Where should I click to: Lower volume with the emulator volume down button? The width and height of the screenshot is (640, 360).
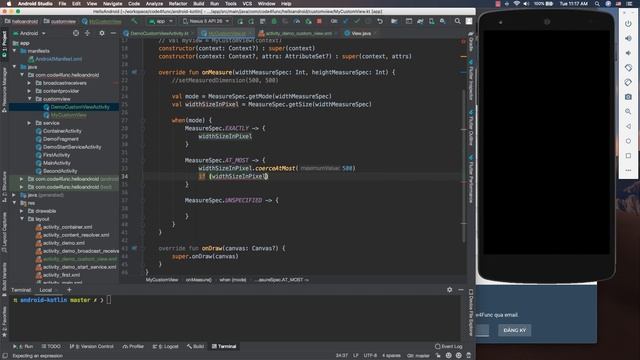(628, 53)
